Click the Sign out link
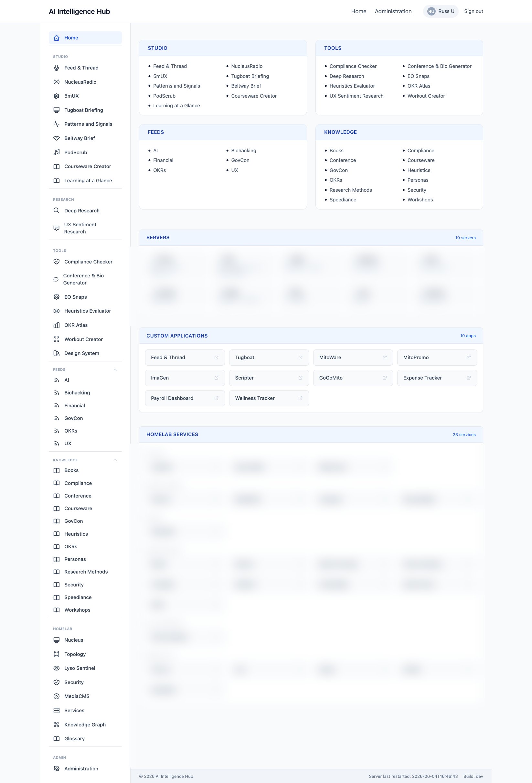Viewport: 532px width, 783px height. [x=473, y=11]
